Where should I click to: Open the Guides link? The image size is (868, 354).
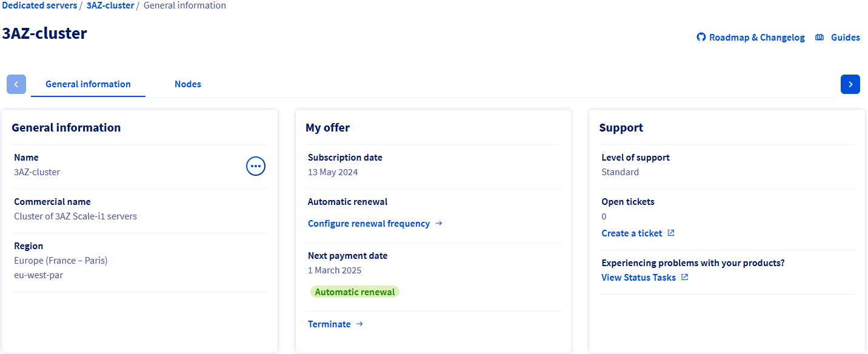coord(845,38)
